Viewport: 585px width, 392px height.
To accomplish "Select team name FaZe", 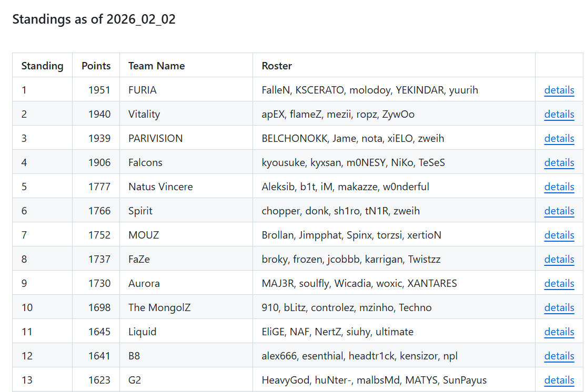I will (x=139, y=260).
